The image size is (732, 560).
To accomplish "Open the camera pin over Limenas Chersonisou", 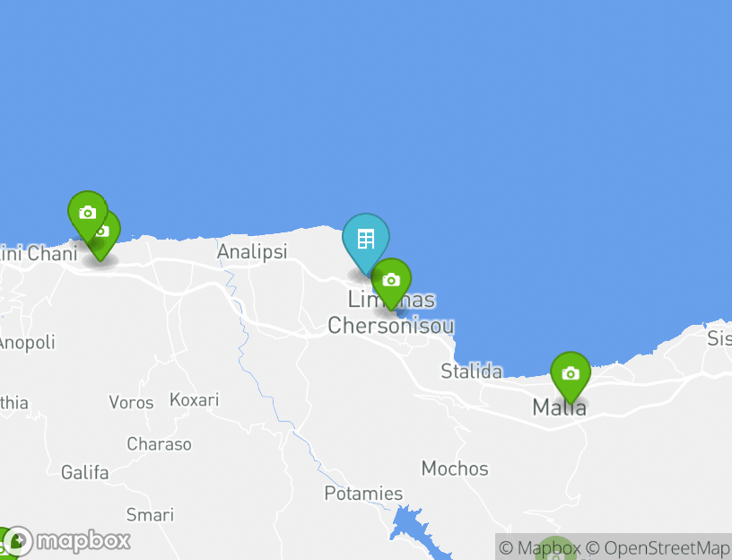I will point(391,281).
